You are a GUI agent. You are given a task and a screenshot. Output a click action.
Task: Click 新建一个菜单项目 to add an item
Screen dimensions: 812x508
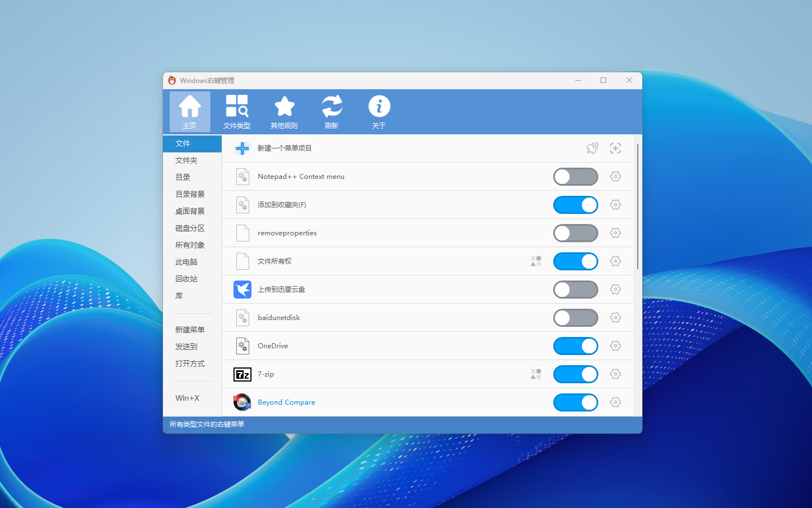[x=285, y=148]
